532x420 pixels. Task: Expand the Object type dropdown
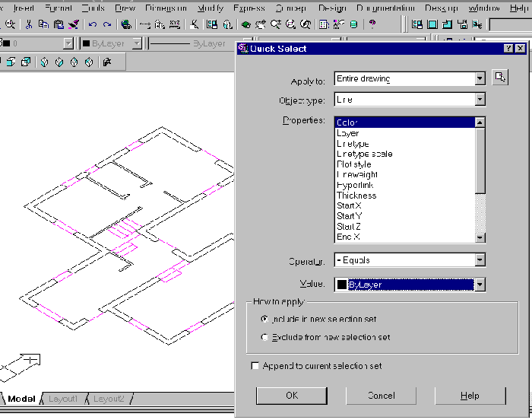[x=480, y=100]
